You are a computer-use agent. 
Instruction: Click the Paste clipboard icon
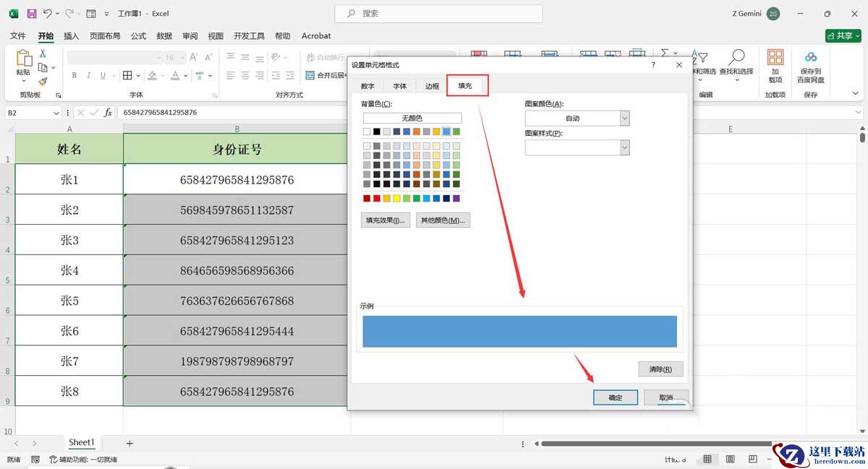pos(23,59)
